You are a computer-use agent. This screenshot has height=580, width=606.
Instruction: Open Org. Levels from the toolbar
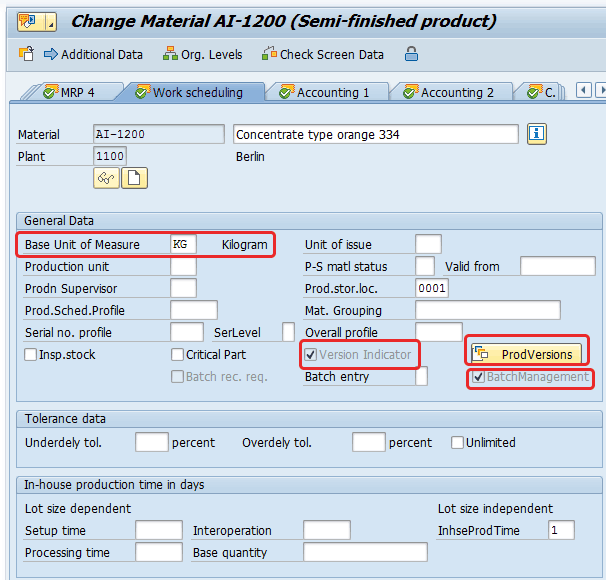coord(204,54)
